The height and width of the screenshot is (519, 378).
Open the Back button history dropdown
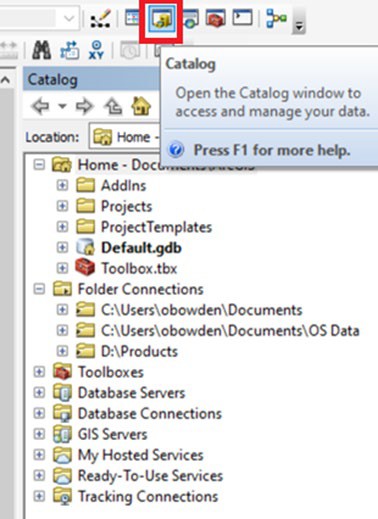point(62,107)
